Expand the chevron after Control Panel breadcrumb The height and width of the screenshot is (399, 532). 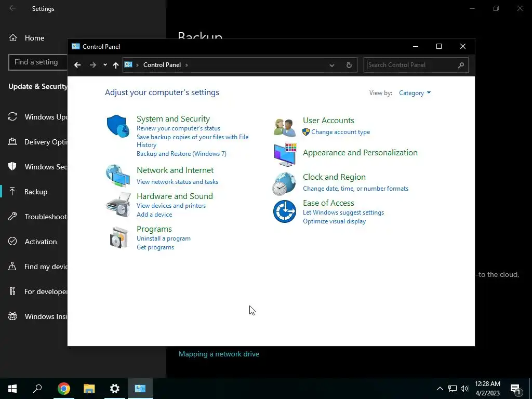(x=187, y=65)
